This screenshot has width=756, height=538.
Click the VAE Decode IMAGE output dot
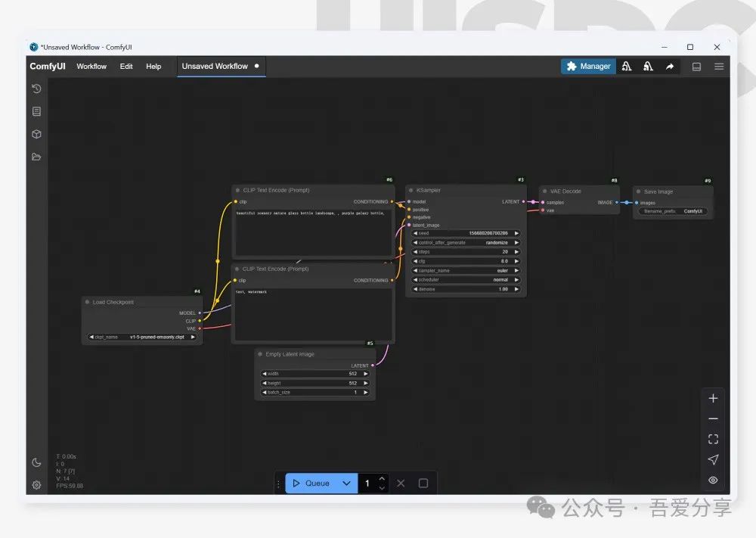click(617, 202)
